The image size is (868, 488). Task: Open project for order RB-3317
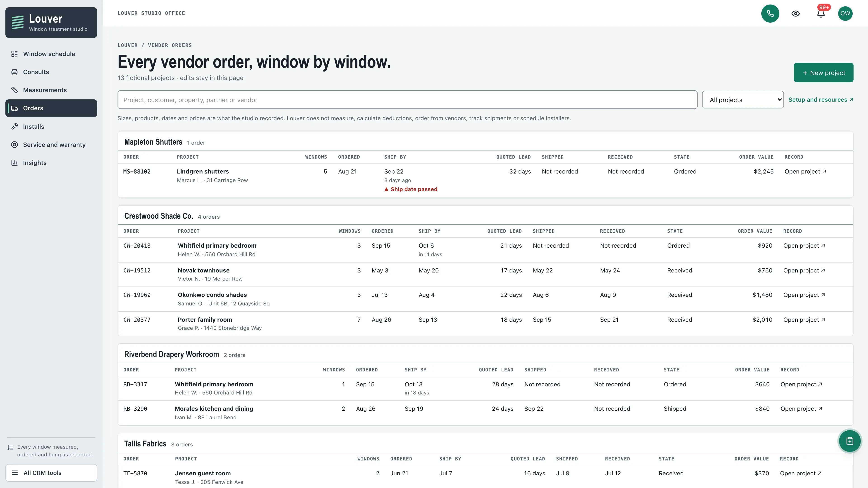(x=801, y=384)
